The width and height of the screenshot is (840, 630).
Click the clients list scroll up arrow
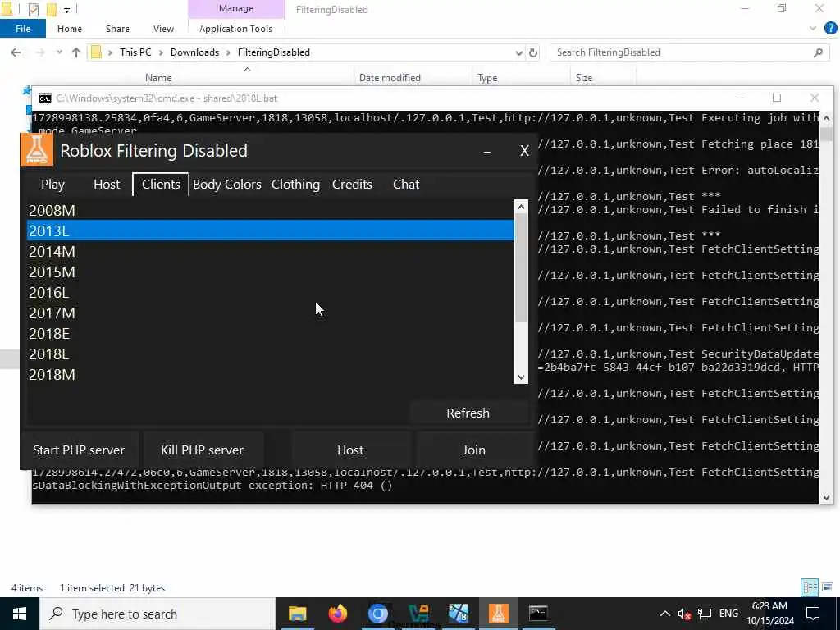tap(521, 207)
